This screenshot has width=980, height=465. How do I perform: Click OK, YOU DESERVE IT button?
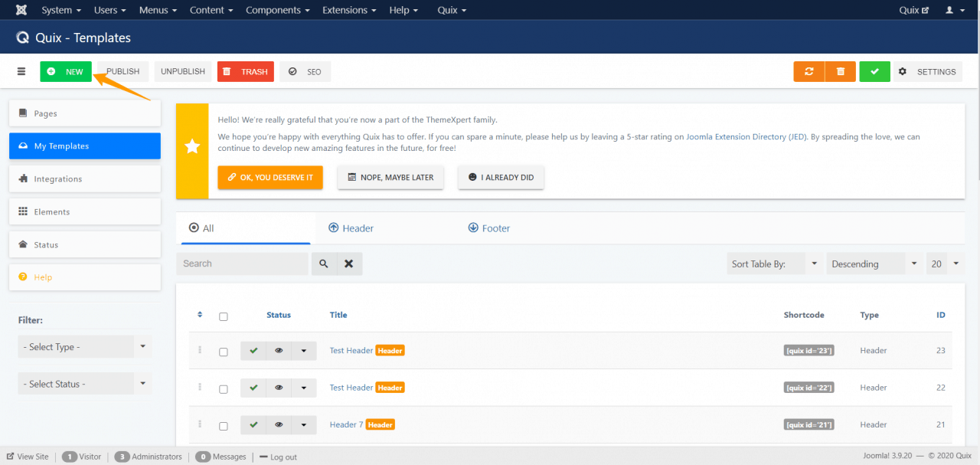(x=270, y=177)
